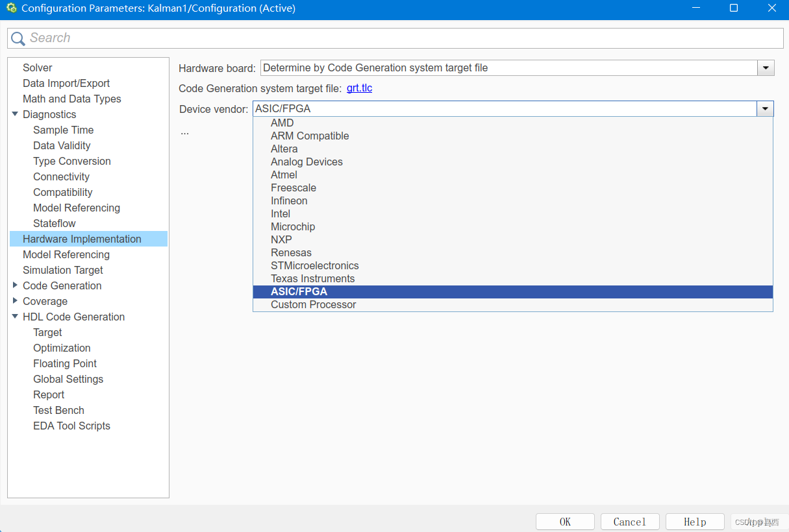Open Floating Point settings
789x532 pixels.
click(x=65, y=364)
